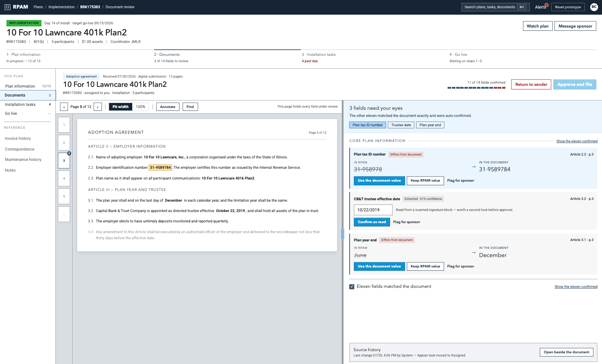Click Adoption agreement tag
Image resolution: width=602 pixels, height=364 pixels.
pos(81,77)
